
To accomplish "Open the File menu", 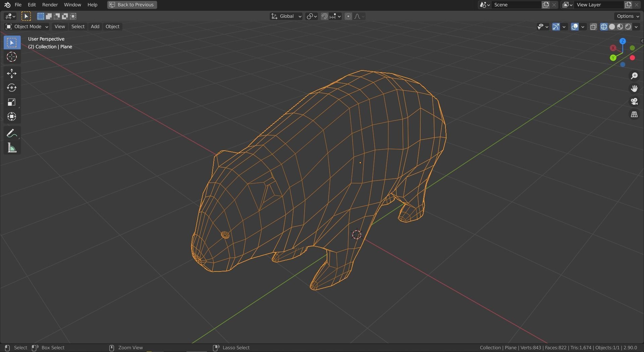I will click(x=18, y=5).
